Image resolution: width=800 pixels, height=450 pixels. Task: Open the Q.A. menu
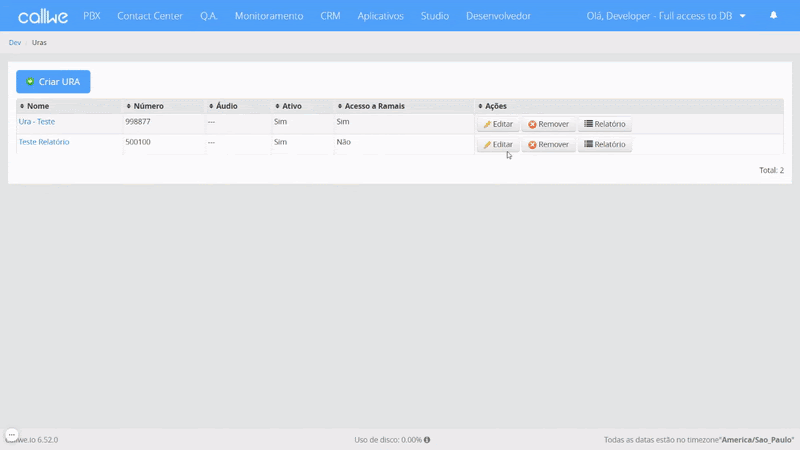[x=209, y=16]
